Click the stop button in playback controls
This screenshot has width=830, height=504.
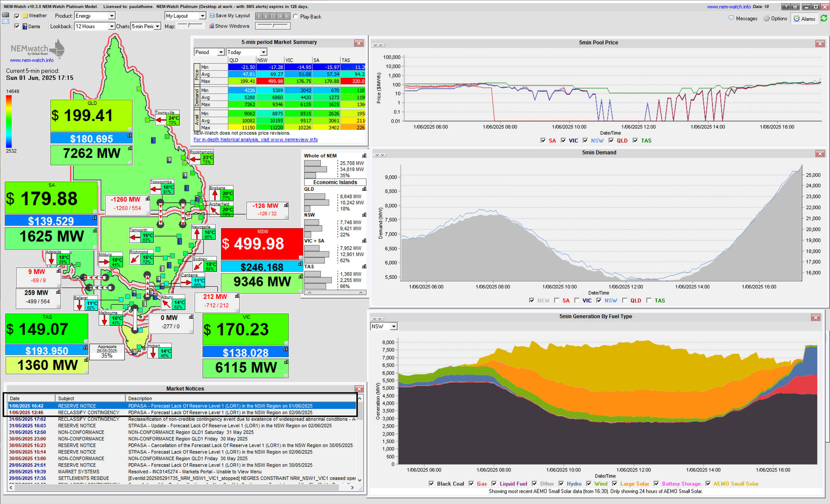coord(266,16)
